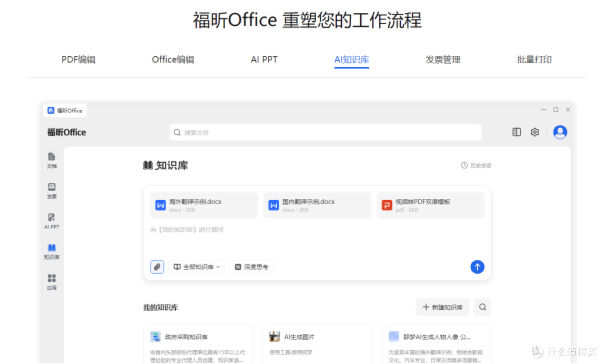Screen dimensions: 602x364
Task: Open the user account avatar
Action: click(560, 132)
